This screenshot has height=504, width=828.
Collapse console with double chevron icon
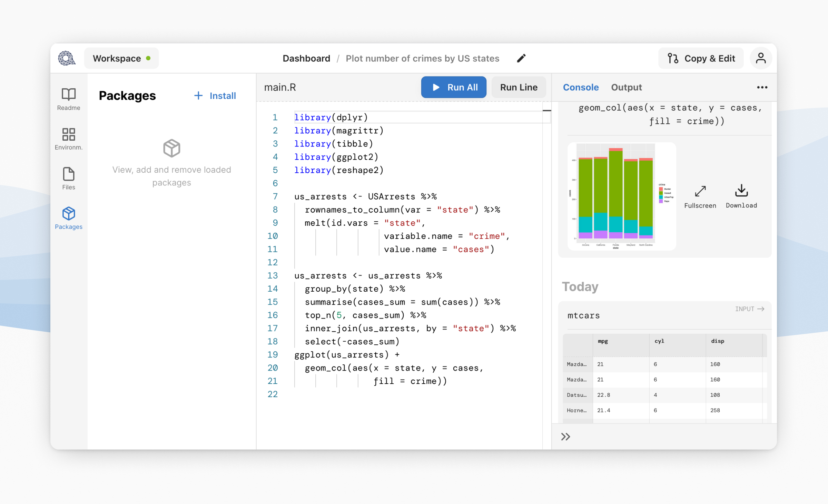pyautogui.click(x=565, y=437)
